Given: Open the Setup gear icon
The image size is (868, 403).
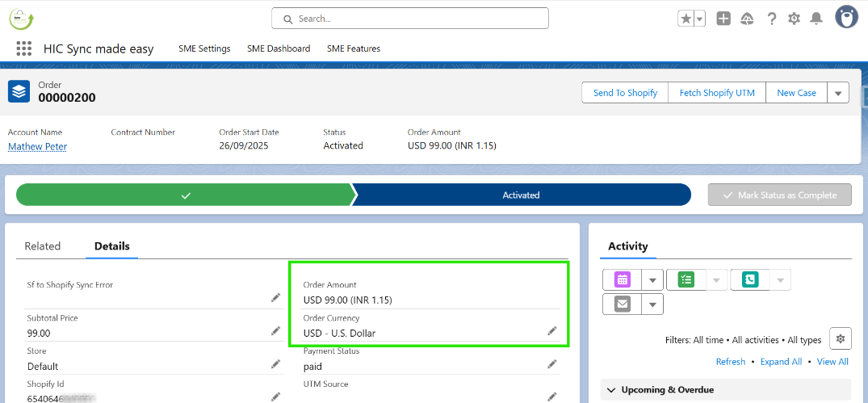Looking at the screenshot, I should (794, 19).
